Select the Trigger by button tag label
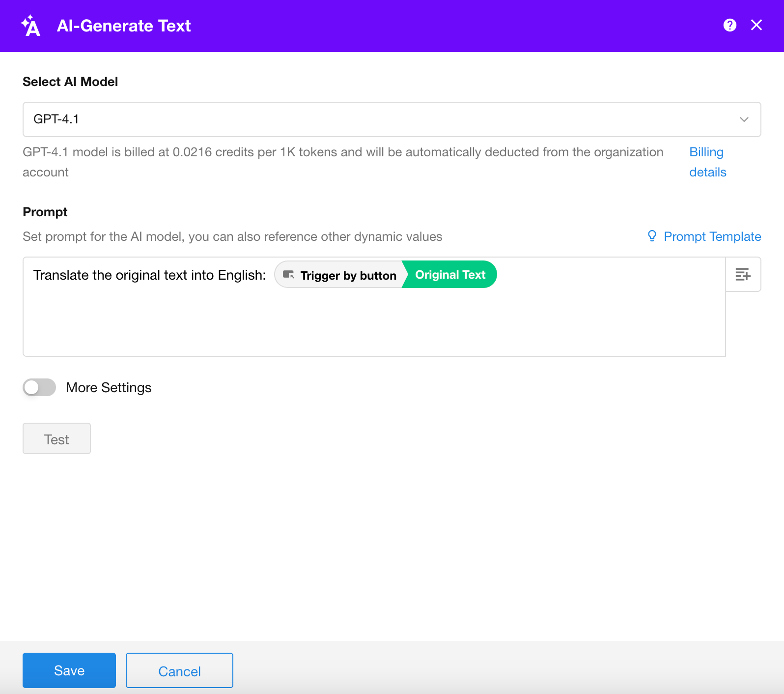Image resolution: width=784 pixels, height=694 pixels. tap(348, 275)
